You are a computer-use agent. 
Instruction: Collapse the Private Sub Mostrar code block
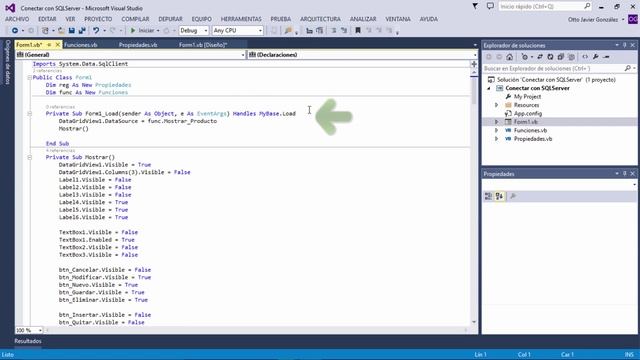29,157
